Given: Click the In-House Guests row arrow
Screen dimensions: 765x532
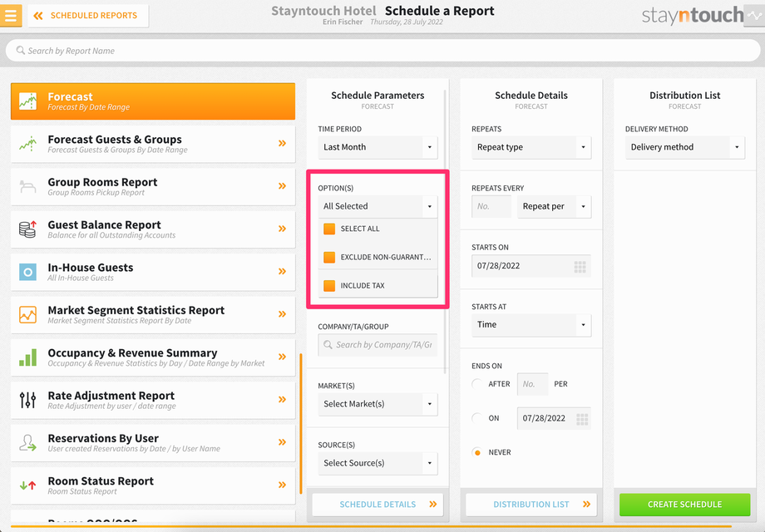Looking at the screenshot, I should point(282,271).
